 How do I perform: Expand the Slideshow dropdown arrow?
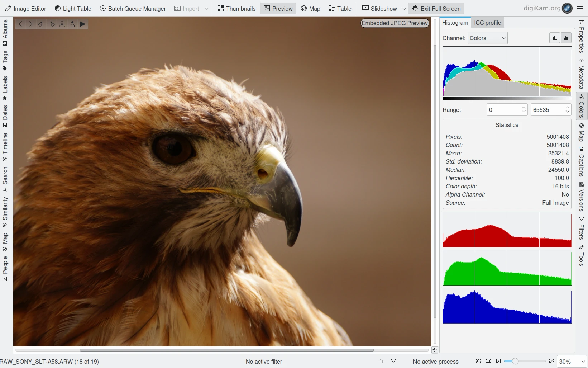[404, 9]
